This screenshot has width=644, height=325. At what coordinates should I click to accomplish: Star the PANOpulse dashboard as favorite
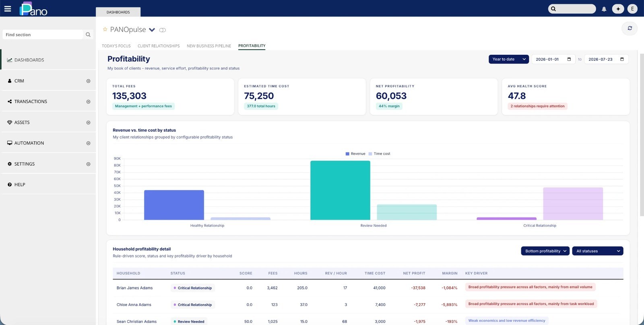coord(105,29)
